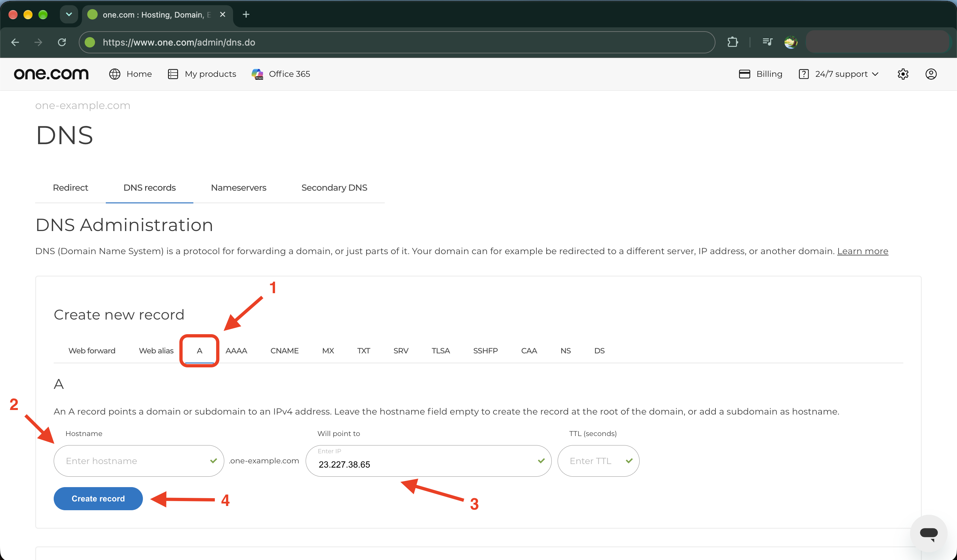Screen dimensions: 957x560
Task: Choose the CAA record type
Action: (529, 351)
